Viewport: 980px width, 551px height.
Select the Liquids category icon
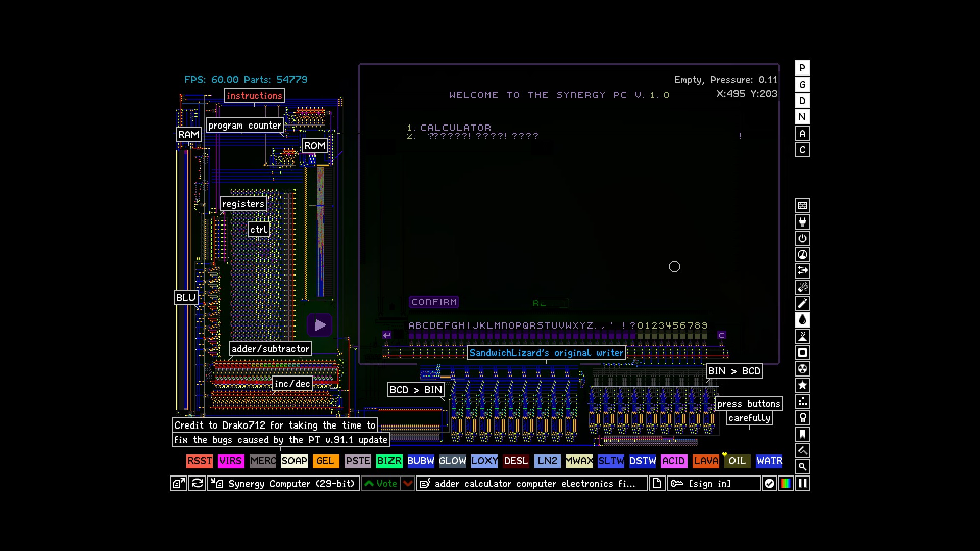tap(802, 320)
